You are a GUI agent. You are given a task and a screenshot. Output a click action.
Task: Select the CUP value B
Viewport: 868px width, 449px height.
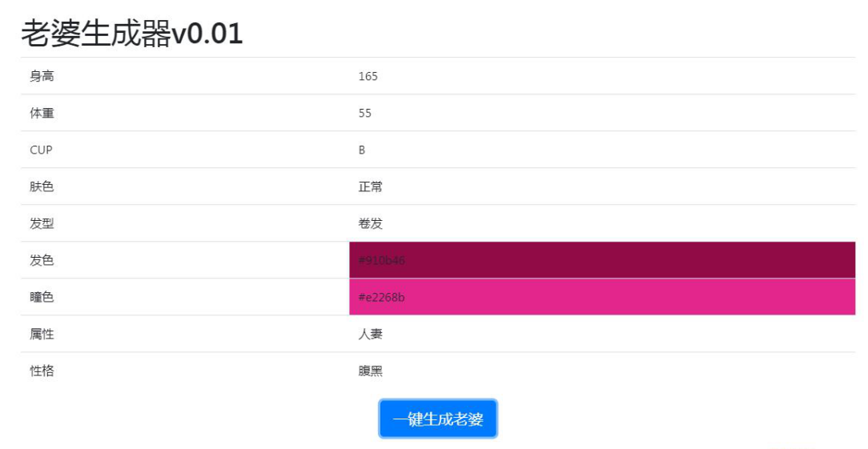pos(362,150)
